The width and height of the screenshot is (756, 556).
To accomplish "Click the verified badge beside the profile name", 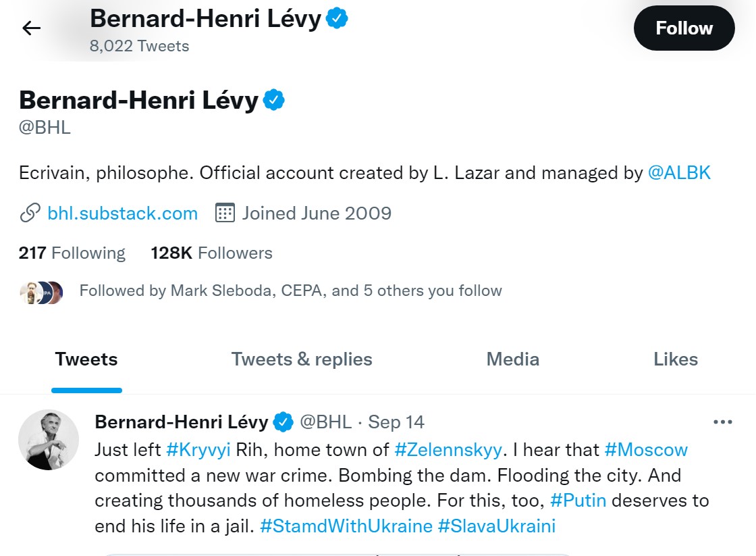I will 273,101.
